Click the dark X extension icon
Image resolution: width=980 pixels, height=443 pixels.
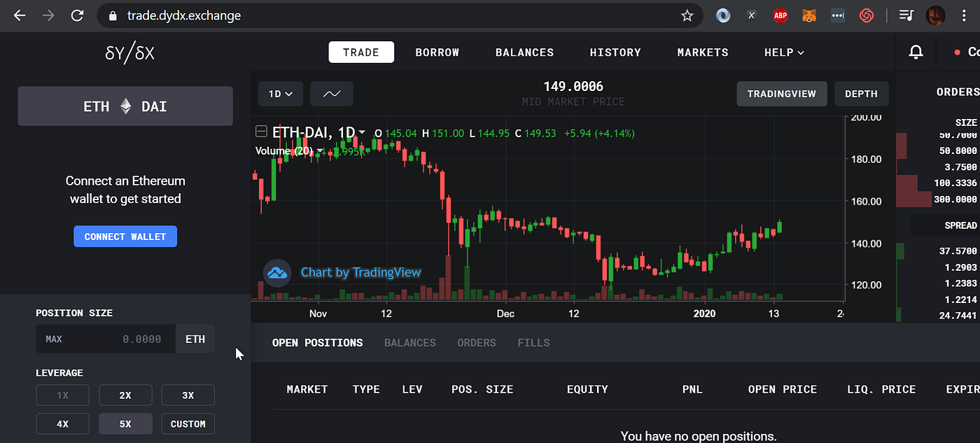pyautogui.click(x=752, y=15)
